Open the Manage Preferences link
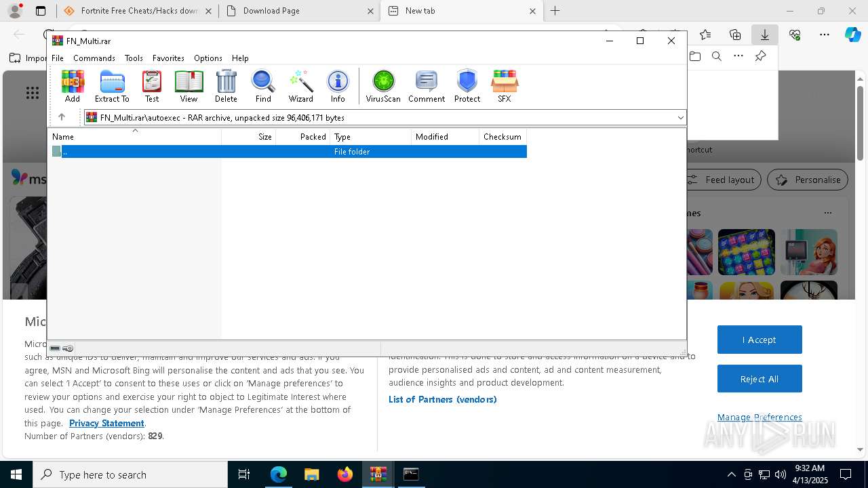868x488 pixels. point(759,417)
